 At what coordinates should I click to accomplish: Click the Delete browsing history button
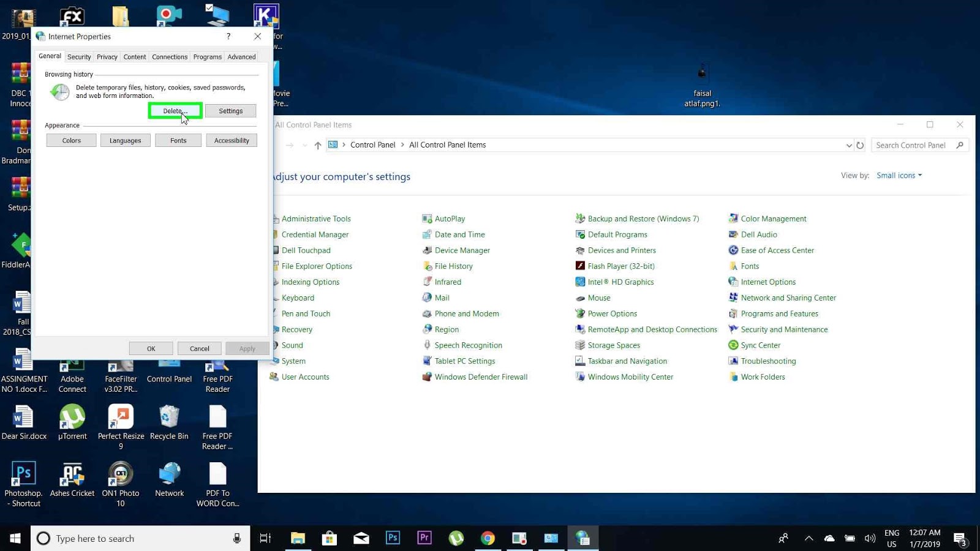[175, 111]
